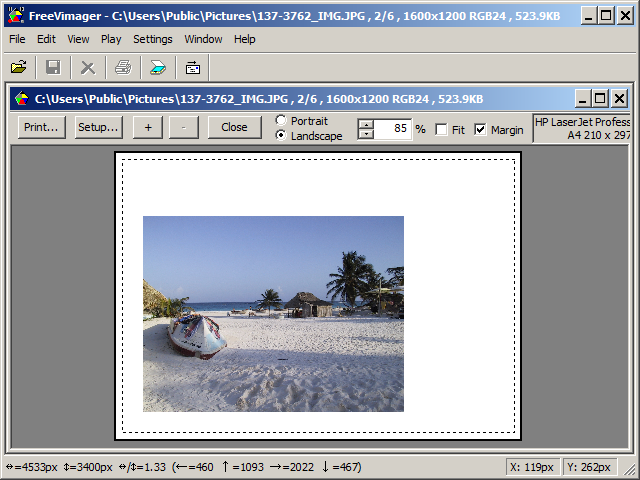This screenshot has height=480, width=640.
Task: Click the margin values in the status bar
Action: click(x=267, y=467)
